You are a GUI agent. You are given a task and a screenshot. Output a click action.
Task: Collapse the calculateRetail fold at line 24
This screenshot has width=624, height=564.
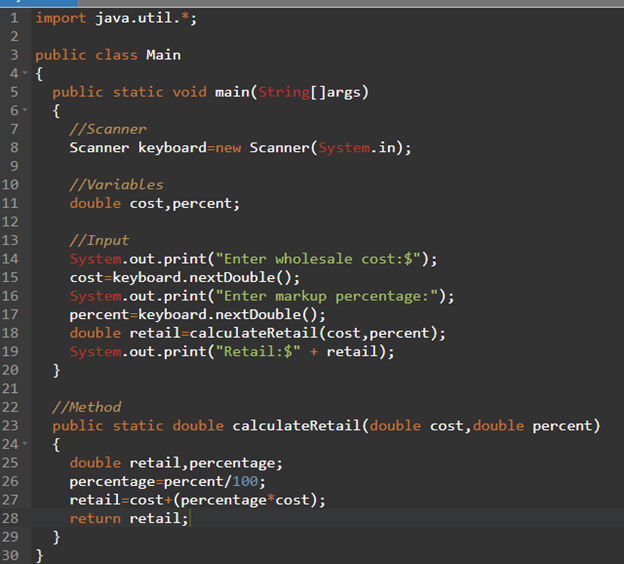point(25,443)
